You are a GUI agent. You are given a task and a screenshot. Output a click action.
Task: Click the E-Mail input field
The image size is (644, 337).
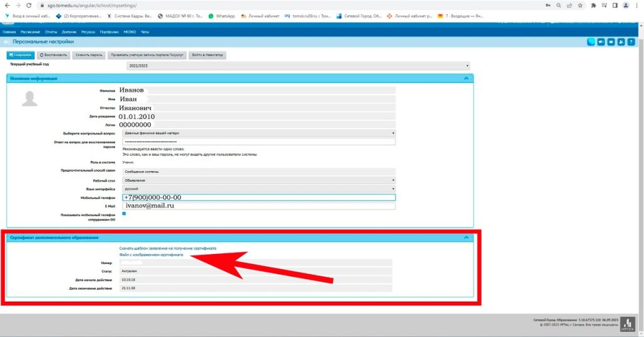[x=258, y=206]
